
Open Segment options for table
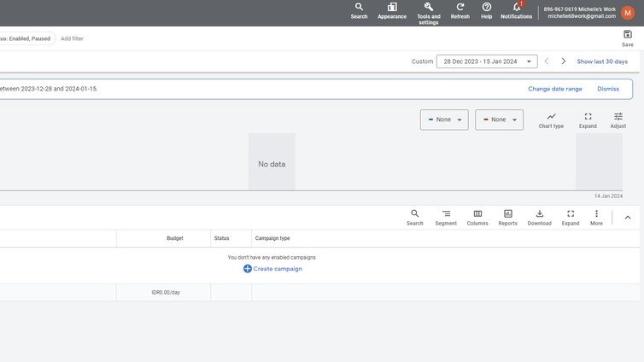coord(446,218)
